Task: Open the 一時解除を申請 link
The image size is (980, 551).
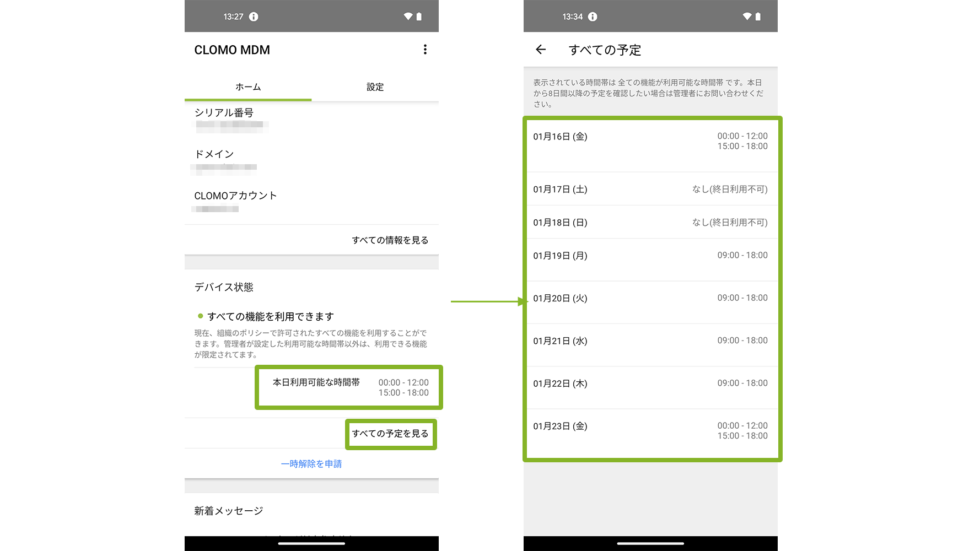Action: [x=311, y=464]
